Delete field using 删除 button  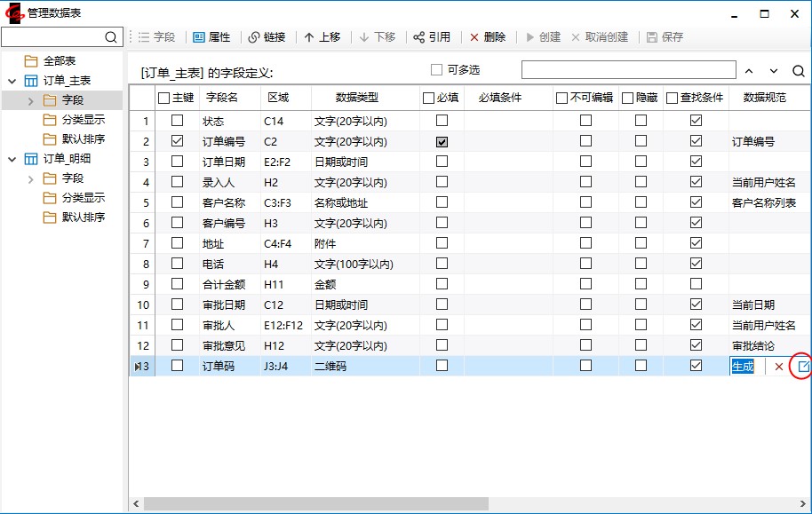487,37
